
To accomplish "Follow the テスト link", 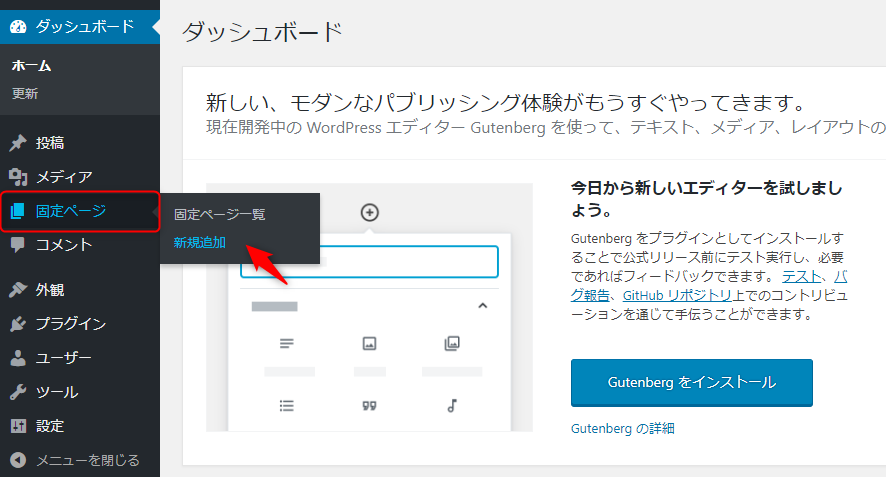I will point(801,276).
